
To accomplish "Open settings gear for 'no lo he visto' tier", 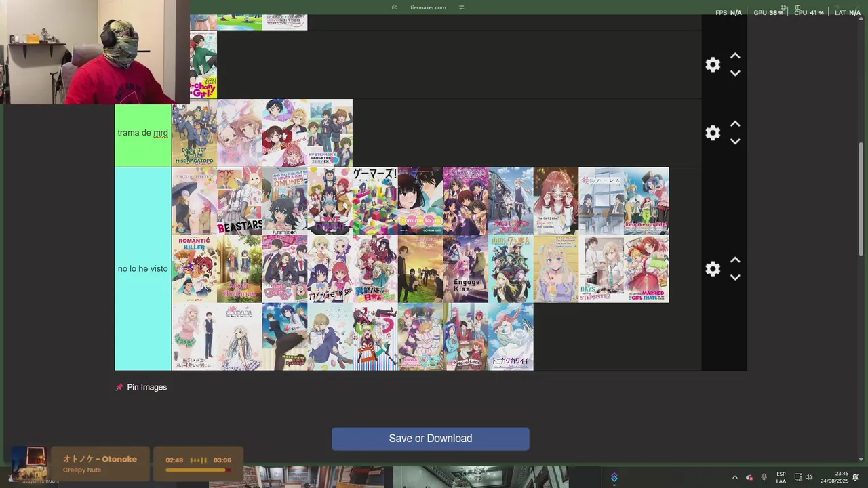I will click(713, 268).
